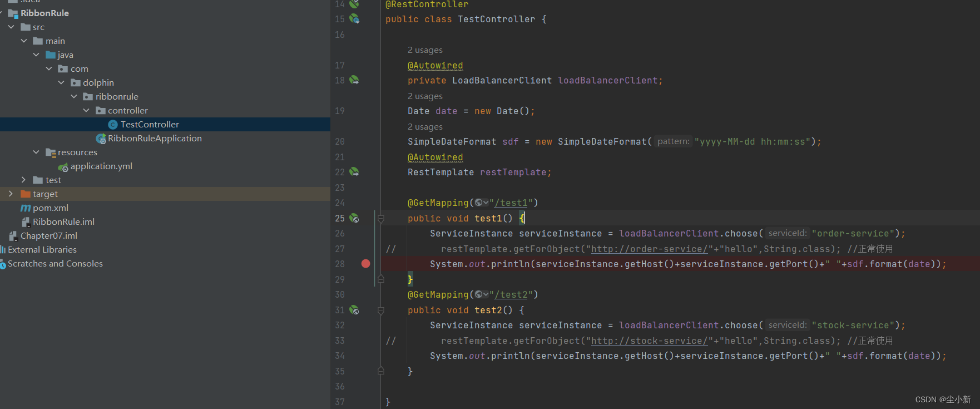Collapse the ribbonrule package

point(74,96)
